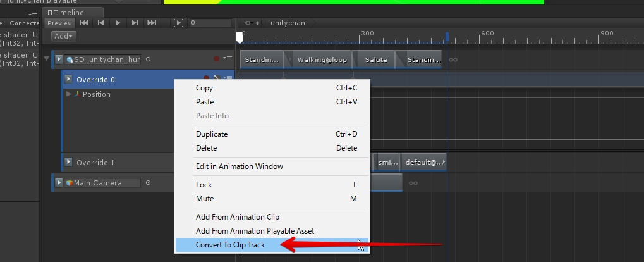Click the Position transform axis icon

coord(77,94)
